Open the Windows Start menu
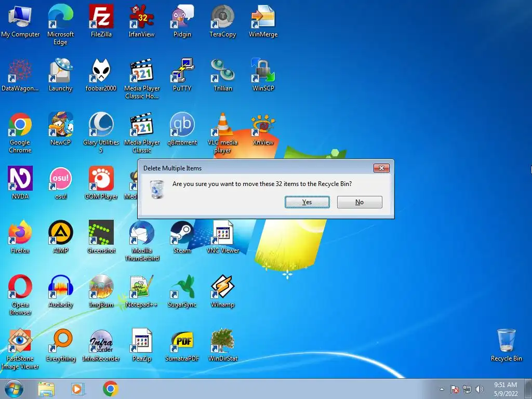 (x=14, y=389)
